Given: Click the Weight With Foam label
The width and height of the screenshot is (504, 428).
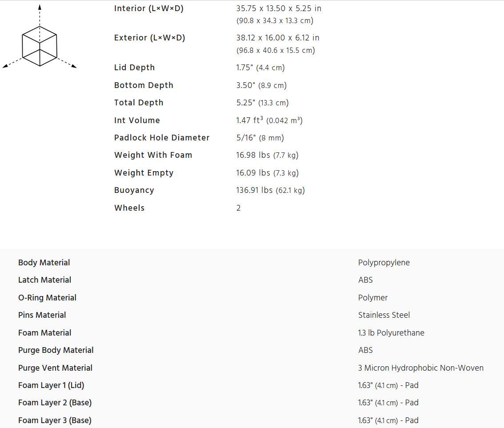Looking at the screenshot, I should [153, 155].
